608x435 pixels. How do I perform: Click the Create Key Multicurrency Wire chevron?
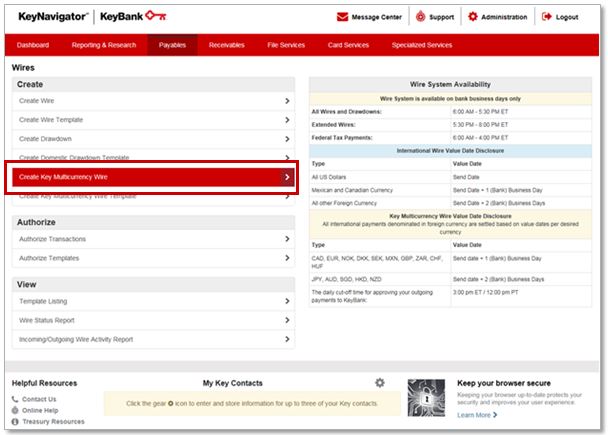pos(287,177)
